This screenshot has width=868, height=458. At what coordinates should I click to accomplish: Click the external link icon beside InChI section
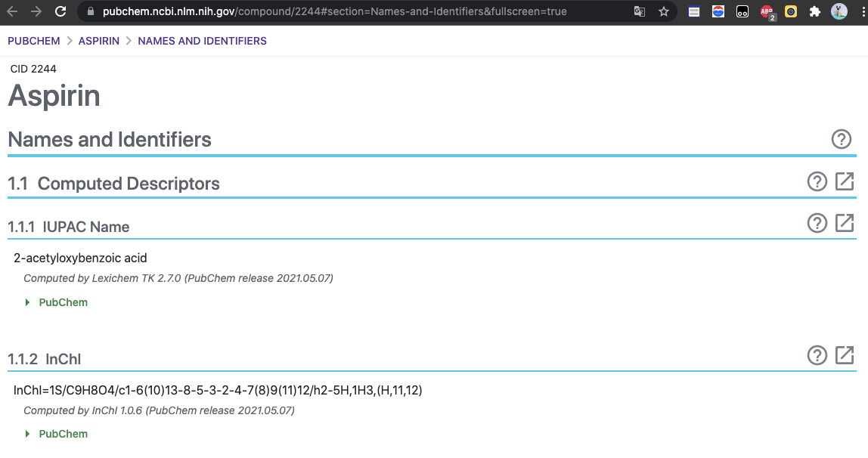[845, 355]
